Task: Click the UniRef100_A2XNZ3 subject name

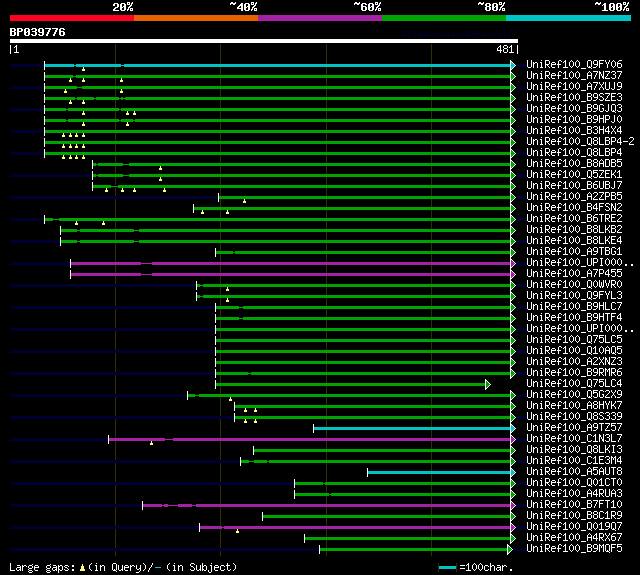Action: tap(574, 362)
